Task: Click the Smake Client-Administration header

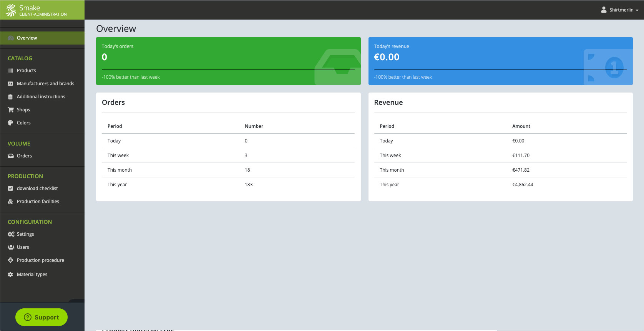Action: point(42,10)
